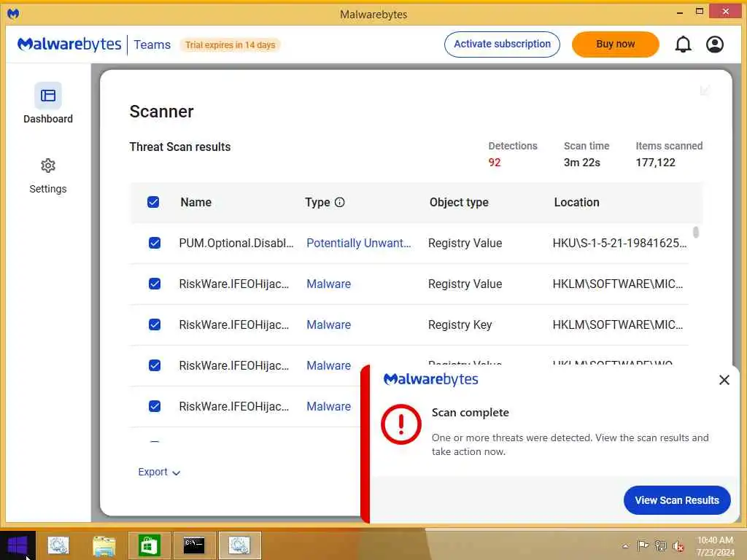Open the notifications bell icon

(x=683, y=44)
